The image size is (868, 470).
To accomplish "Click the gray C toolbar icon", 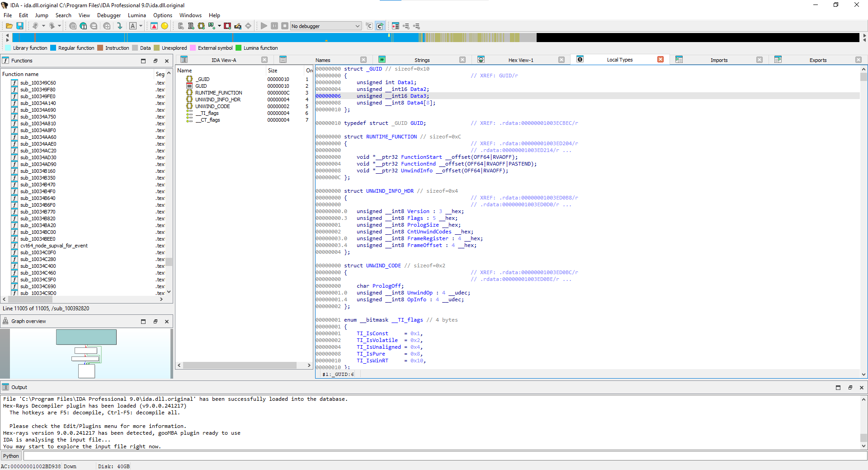I will coord(369,26).
